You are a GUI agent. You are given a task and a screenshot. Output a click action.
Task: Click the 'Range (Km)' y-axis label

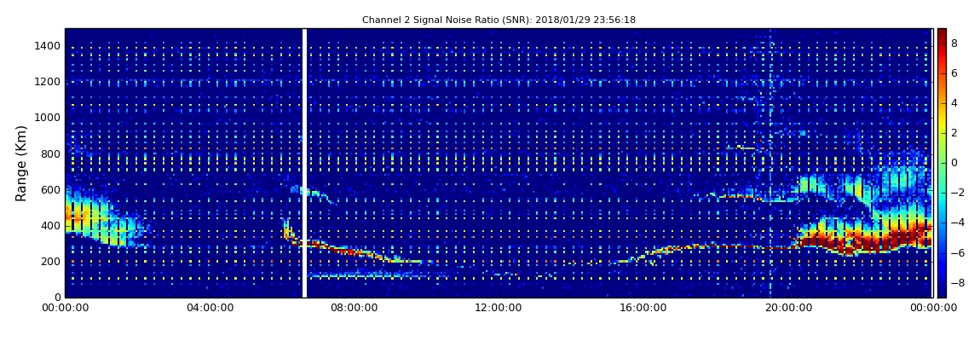point(21,163)
